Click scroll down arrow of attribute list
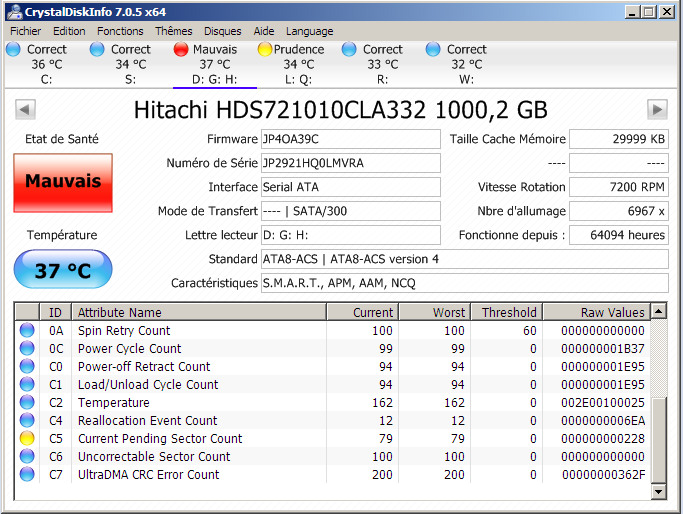 [x=659, y=492]
